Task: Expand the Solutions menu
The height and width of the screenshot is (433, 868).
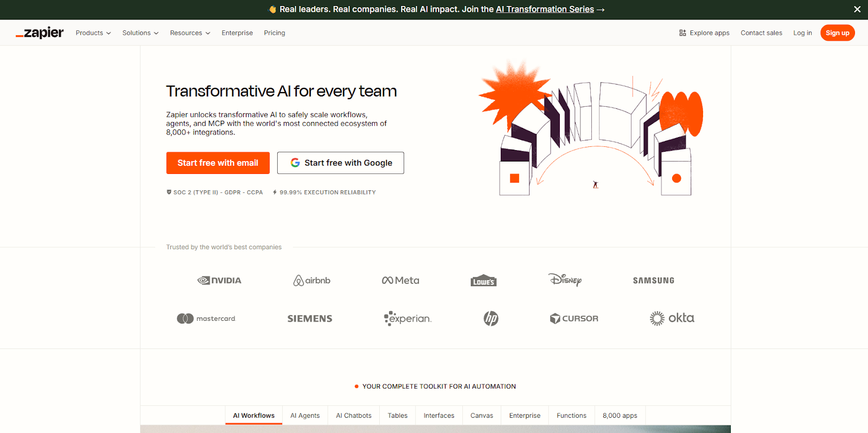Action: tap(141, 33)
